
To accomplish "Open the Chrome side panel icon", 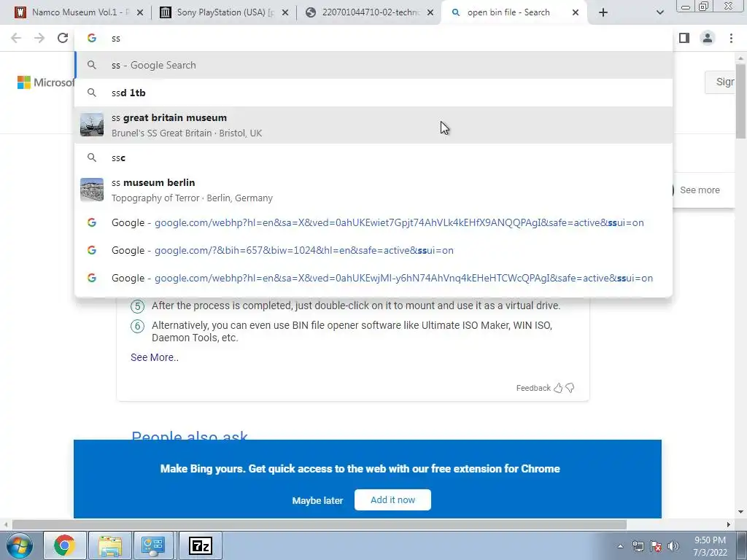I will tap(684, 38).
